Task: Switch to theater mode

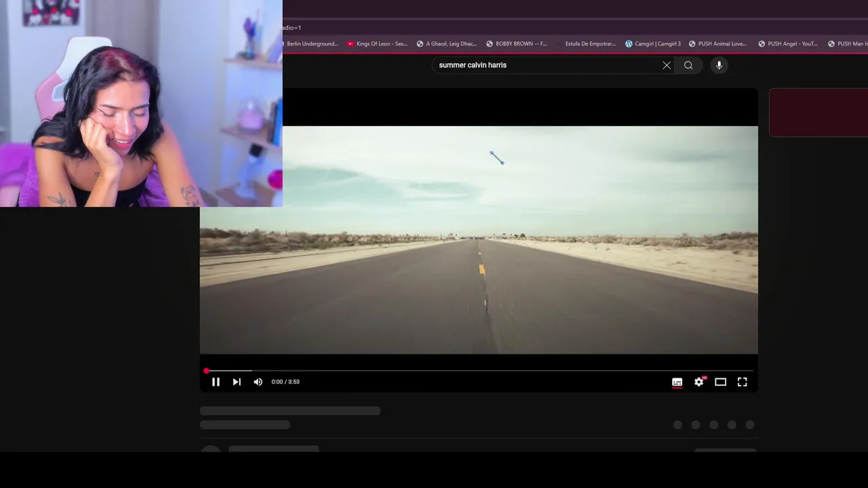Action: 721,382
